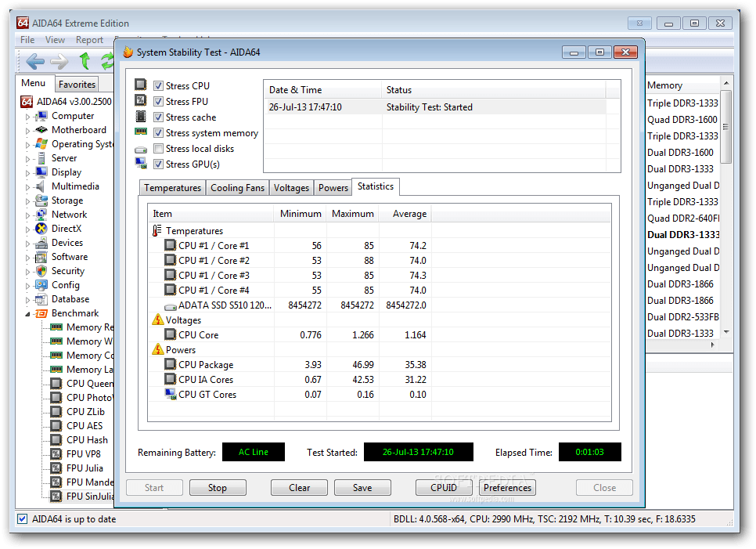Open the View menu

click(x=55, y=40)
